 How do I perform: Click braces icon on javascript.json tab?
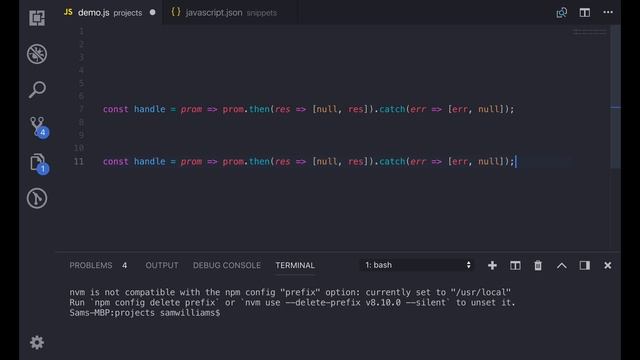point(176,12)
